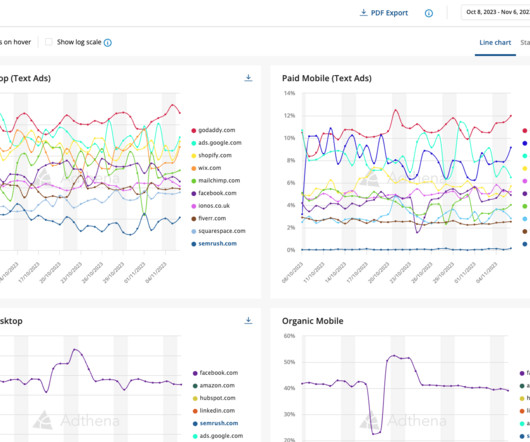Toggle facebook.com legend entry in Text Ads chart
This screenshot has height=442, width=530.
point(214,193)
